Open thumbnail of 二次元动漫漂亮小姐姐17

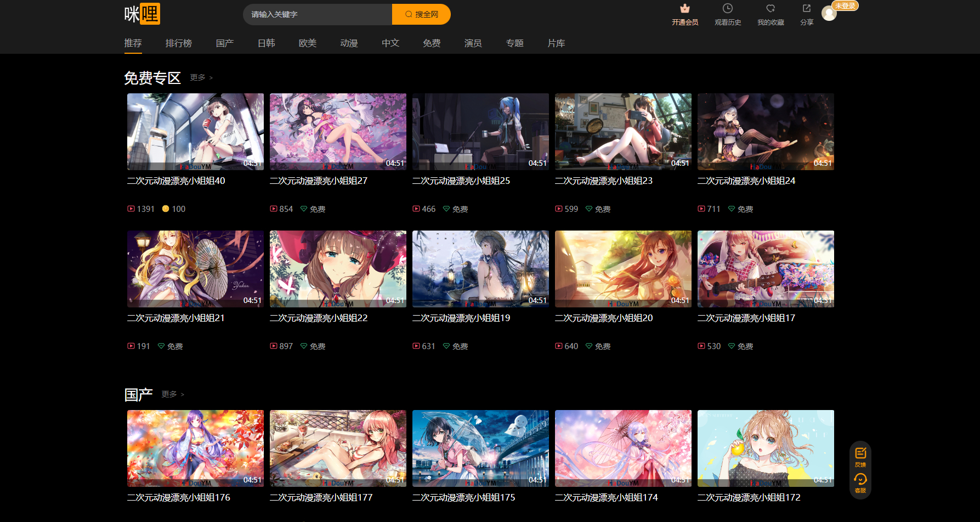click(766, 269)
